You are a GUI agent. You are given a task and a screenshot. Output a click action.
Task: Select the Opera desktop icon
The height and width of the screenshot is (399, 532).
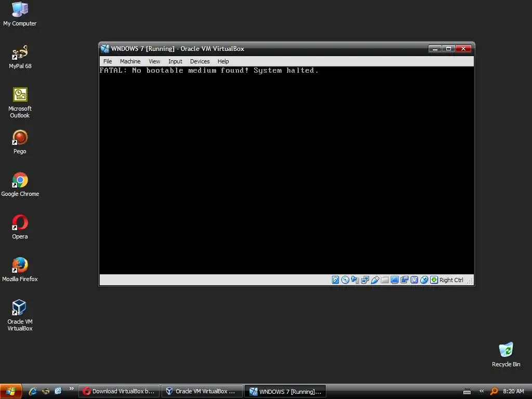point(20,228)
